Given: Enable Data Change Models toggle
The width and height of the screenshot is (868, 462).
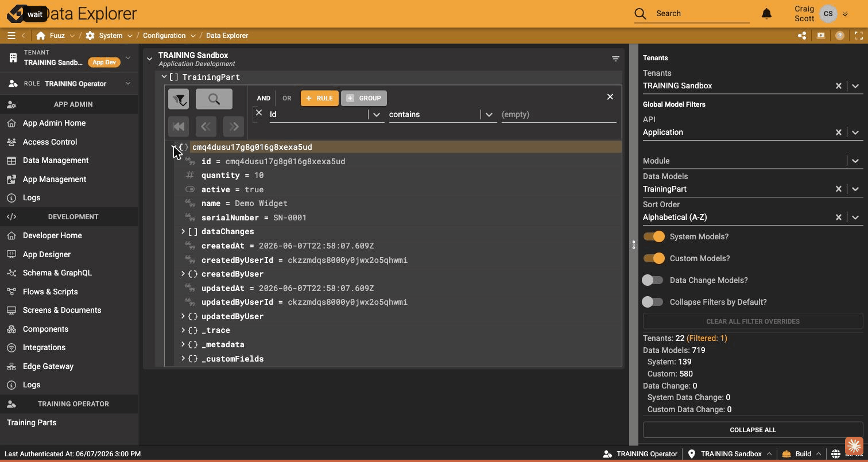Looking at the screenshot, I should [x=653, y=280].
